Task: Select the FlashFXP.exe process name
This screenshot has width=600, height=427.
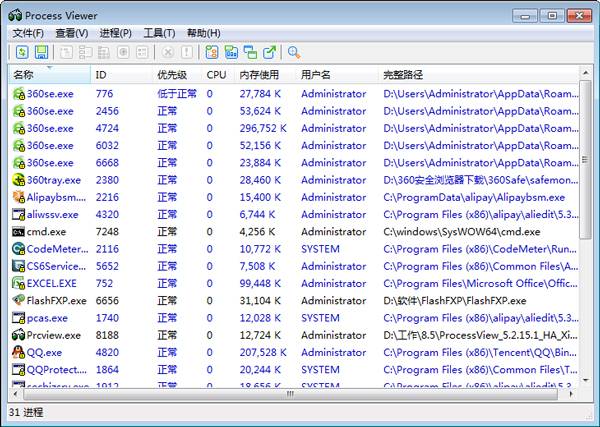Action: [x=57, y=300]
